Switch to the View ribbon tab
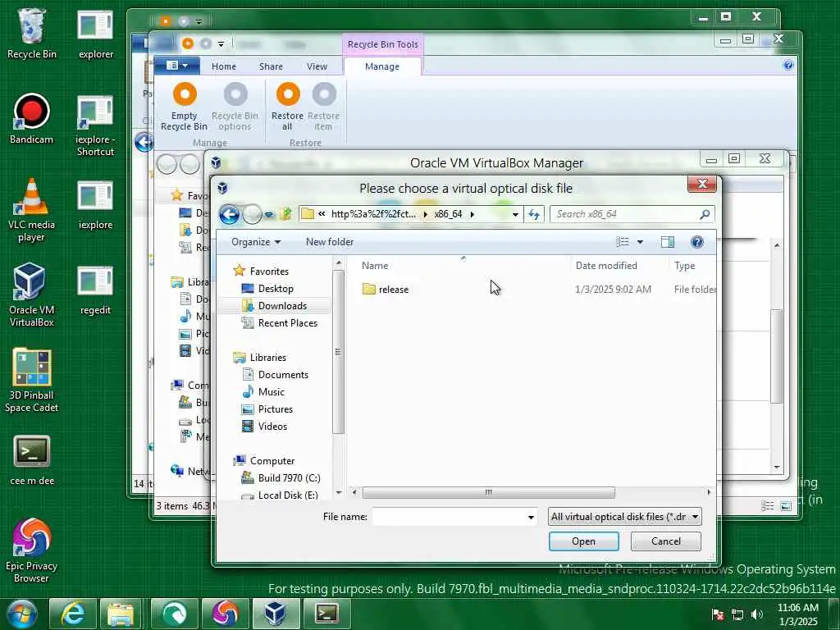Viewport: 840px width, 630px height. coord(317,66)
